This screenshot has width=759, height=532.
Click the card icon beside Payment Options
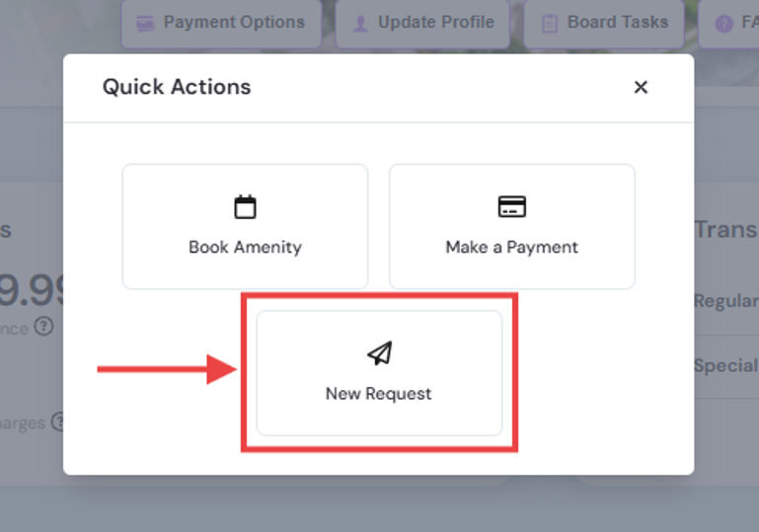click(145, 23)
